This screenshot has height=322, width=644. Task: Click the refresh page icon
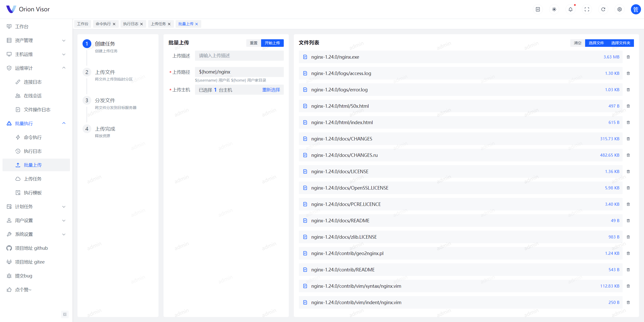pos(603,9)
